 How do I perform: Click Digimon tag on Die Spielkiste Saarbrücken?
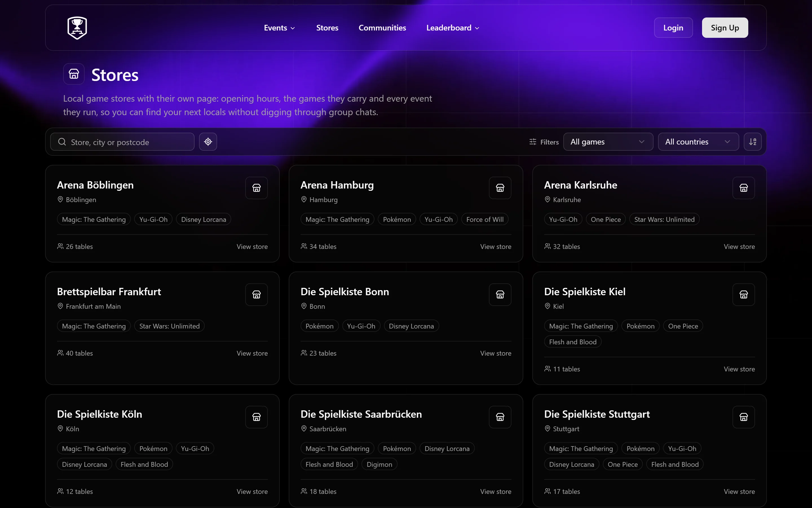(x=379, y=464)
